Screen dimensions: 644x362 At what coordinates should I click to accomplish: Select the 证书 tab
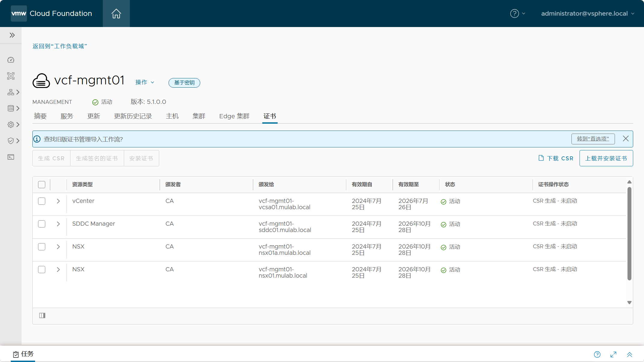click(x=270, y=116)
